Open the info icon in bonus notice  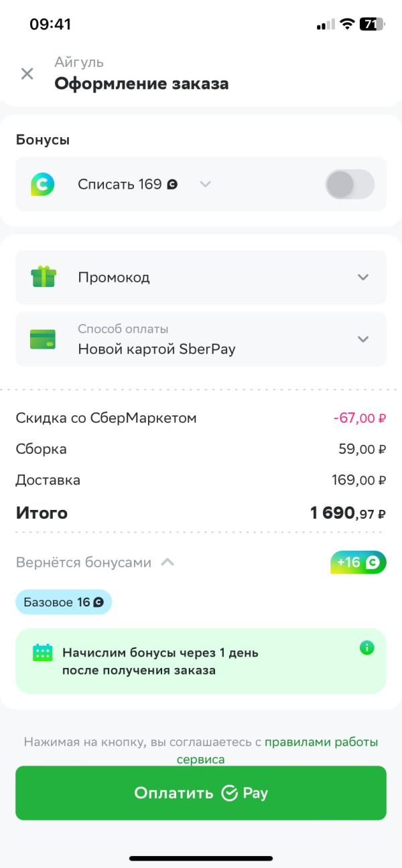[366, 648]
